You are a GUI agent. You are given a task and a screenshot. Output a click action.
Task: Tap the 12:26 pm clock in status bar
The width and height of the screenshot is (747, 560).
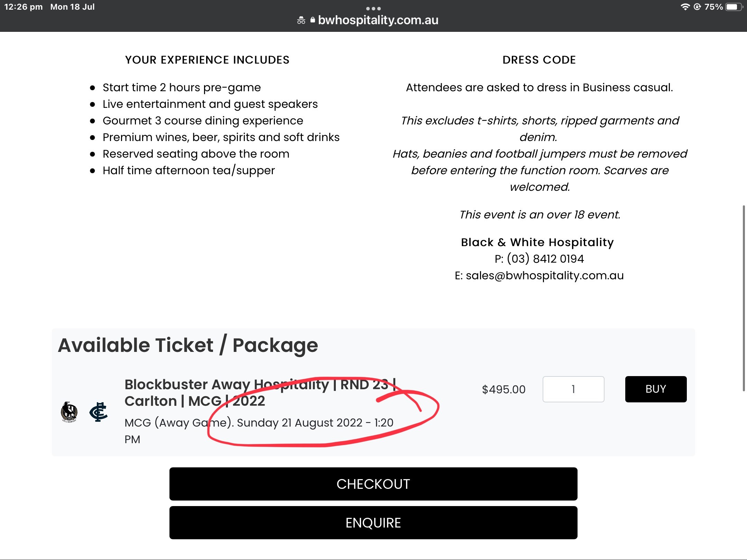[x=24, y=7]
